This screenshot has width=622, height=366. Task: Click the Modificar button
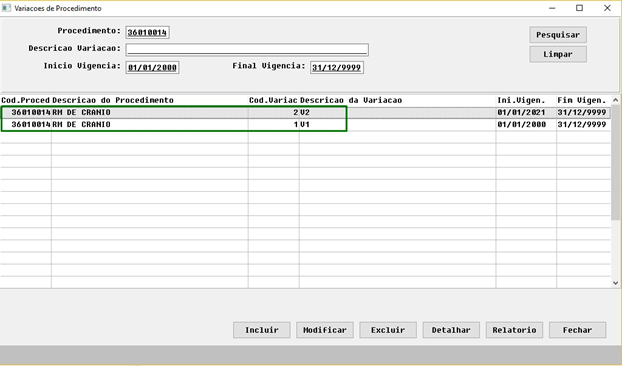325,330
